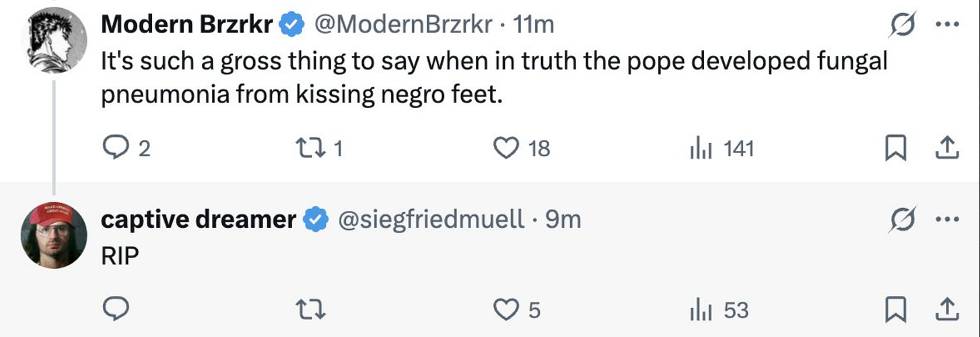Share captive dreamer's reply
980x337 pixels.
coord(947,309)
